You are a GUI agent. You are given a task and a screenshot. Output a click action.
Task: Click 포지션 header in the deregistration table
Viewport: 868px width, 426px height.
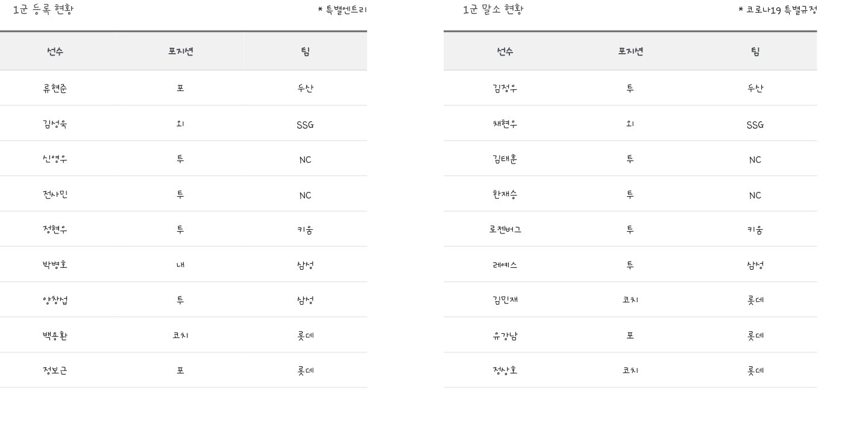click(631, 51)
